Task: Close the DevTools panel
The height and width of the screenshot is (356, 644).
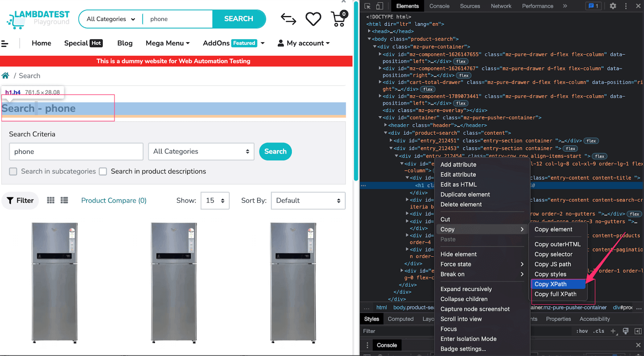Action: (x=638, y=6)
